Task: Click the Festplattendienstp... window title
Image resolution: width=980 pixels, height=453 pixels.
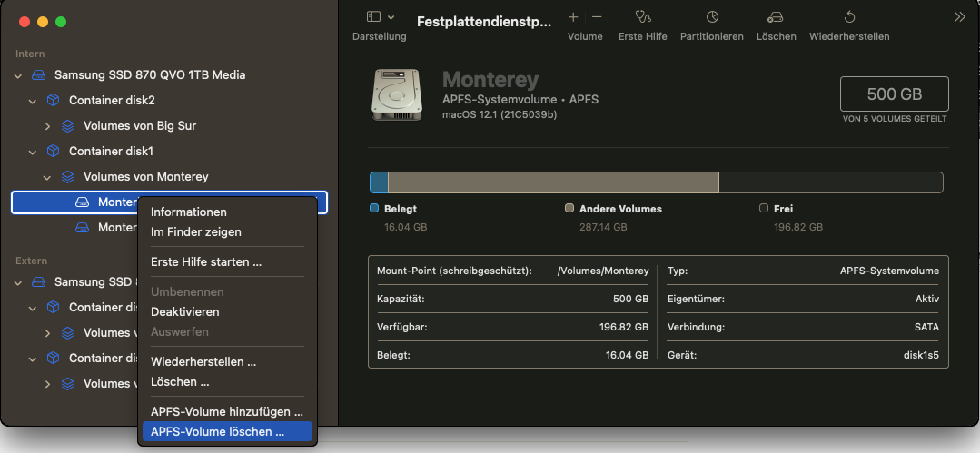Action: (484, 23)
